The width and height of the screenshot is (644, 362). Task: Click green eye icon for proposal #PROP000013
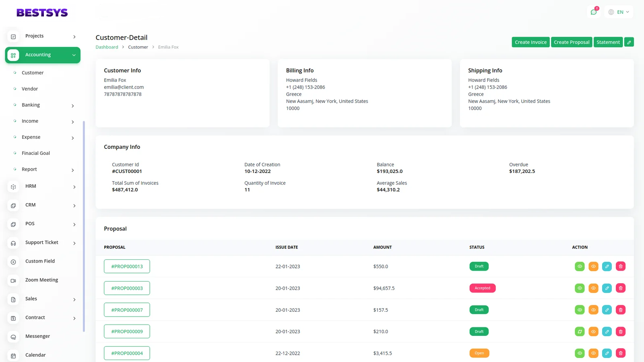tap(580, 266)
